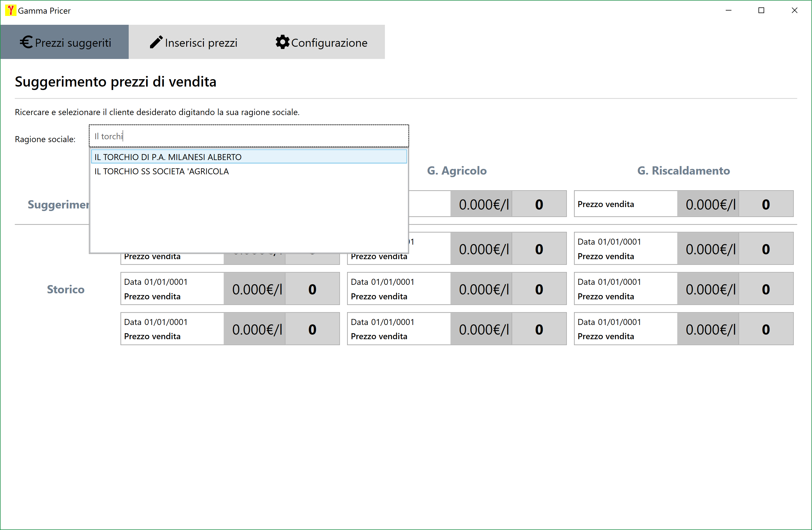Click second Storico row G. Agricolo Data 01/01/0001
The width and height of the screenshot is (812, 530).
coord(382,282)
